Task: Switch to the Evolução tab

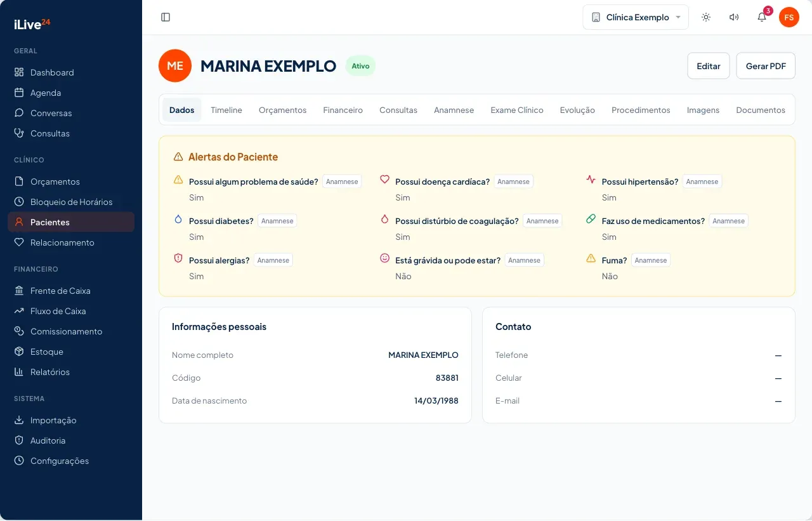Action: (x=577, y=110)
